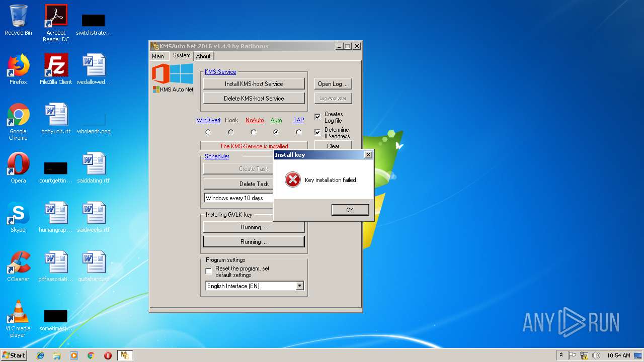Launch Firefox from the desktop
Screen dimensions: 644x362
coord(18,69)
